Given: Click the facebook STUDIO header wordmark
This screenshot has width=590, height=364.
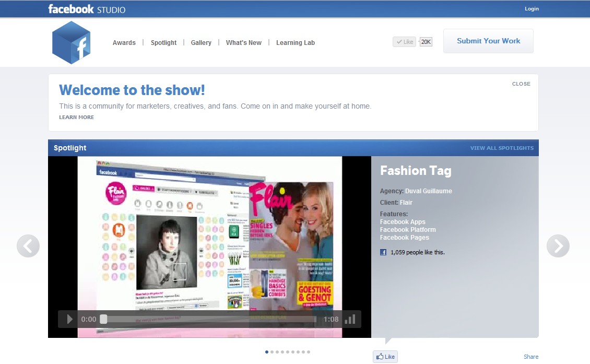Looking at the screenshot, I should pos(87,9).
